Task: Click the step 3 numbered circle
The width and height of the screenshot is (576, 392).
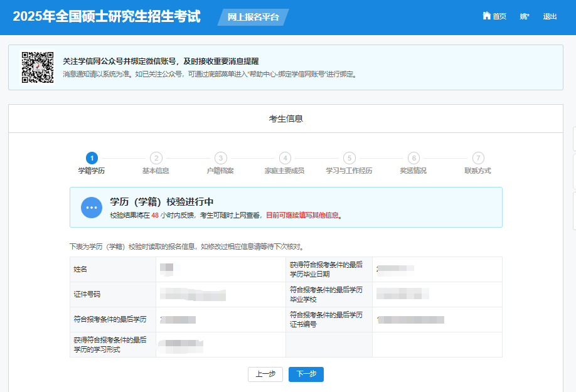Action: point(220,158)
